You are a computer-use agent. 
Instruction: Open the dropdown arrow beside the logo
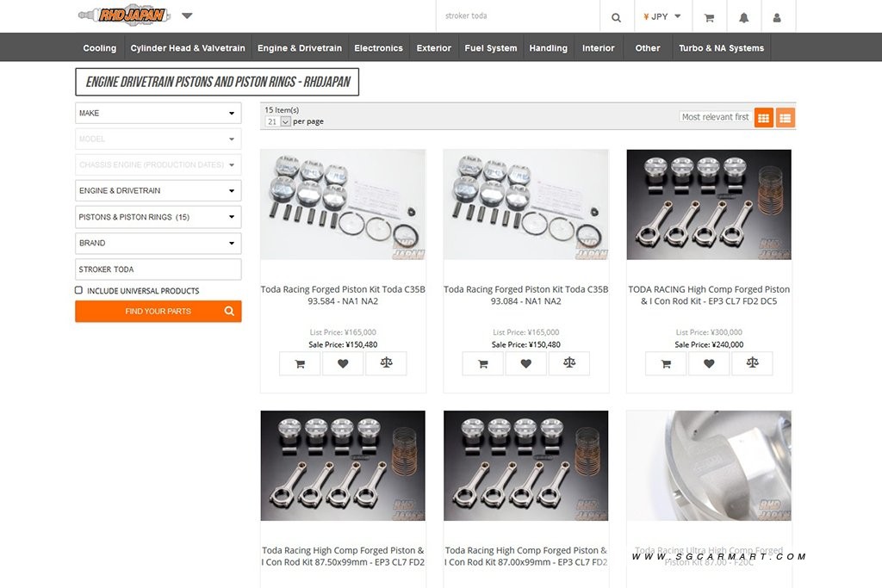(187, 15)
